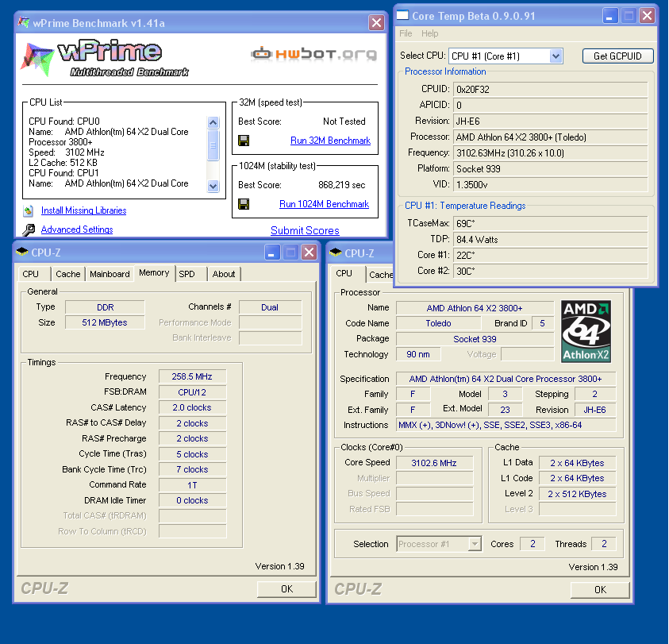Click wPrime title bar application icon
The height and width of the screenshot is (644, 669).
(x=24, y=22)
